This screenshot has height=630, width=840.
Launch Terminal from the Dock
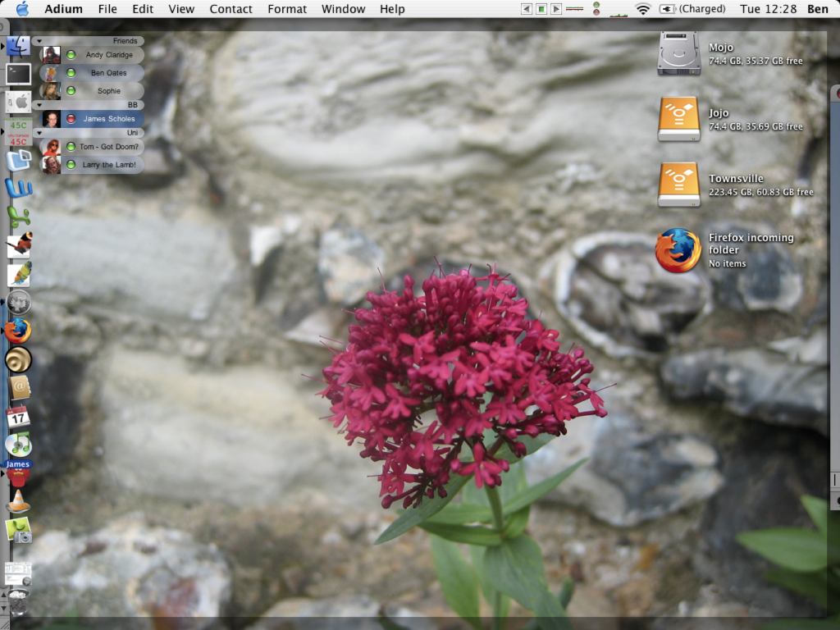(x=18, y=74)
